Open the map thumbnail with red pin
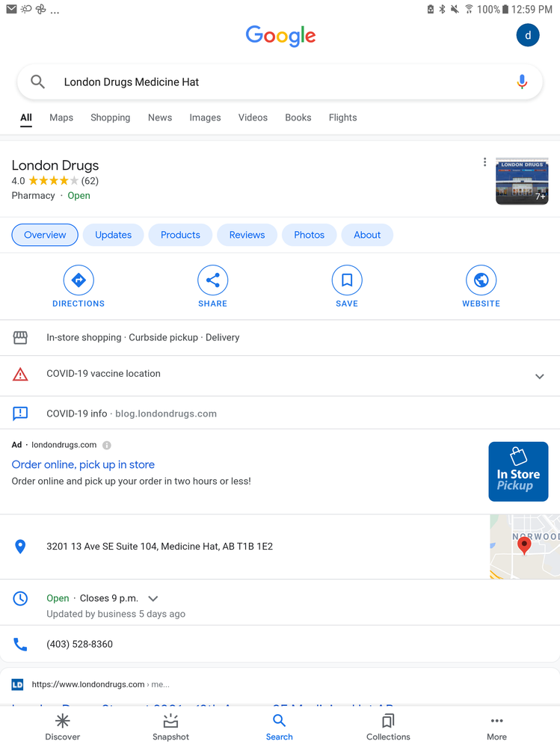Image resolution: width=560 pixels, height=747 pixels. coord(525,547)
